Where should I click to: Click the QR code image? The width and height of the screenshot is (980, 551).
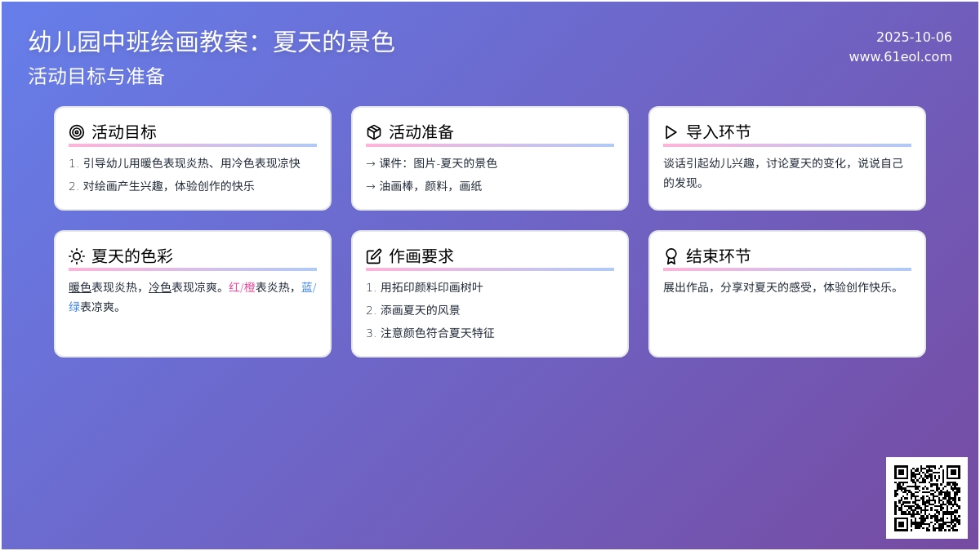coord(926,497)
